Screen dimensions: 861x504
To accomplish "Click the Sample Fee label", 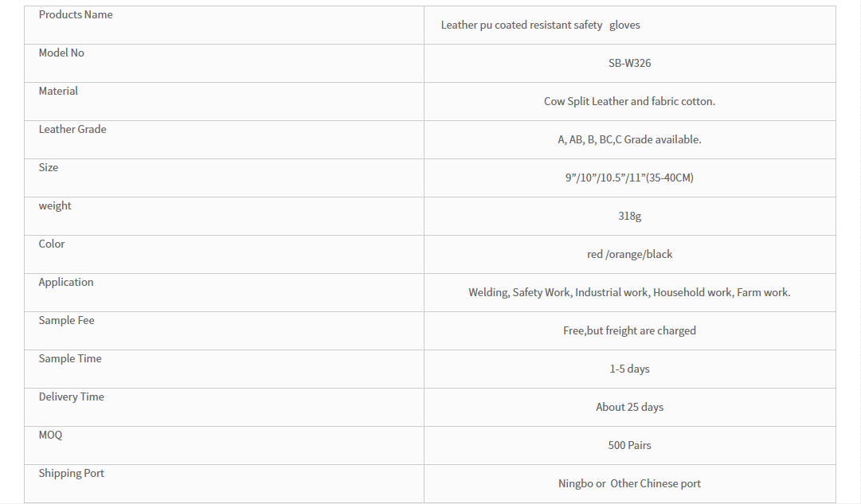I will tap(66, 321).
